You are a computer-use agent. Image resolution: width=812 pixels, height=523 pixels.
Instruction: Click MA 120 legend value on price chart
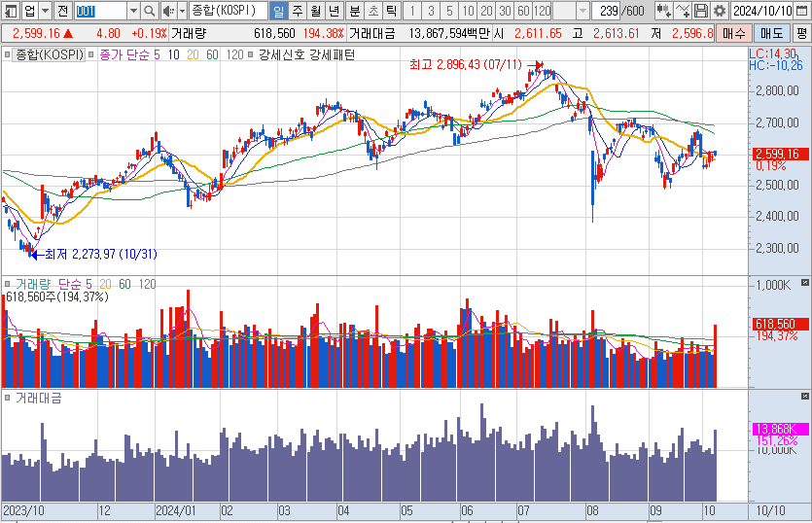[234, 54]
